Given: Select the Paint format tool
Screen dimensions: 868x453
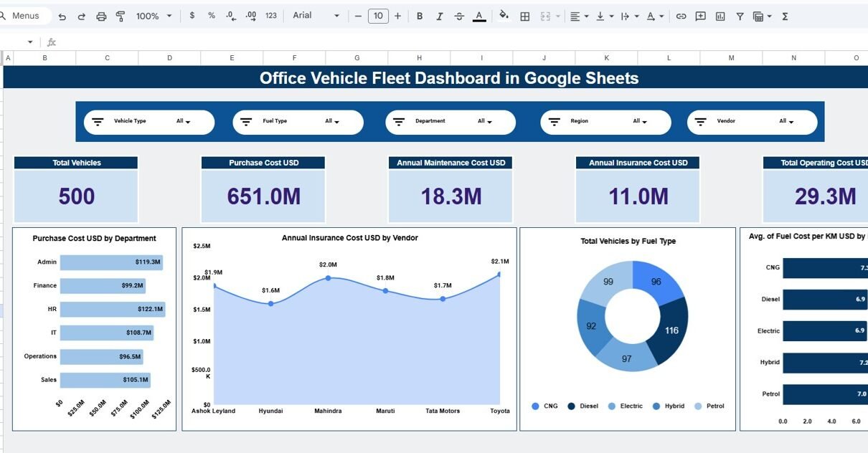Looking at the screenshot, I should [x=121, y=16].
